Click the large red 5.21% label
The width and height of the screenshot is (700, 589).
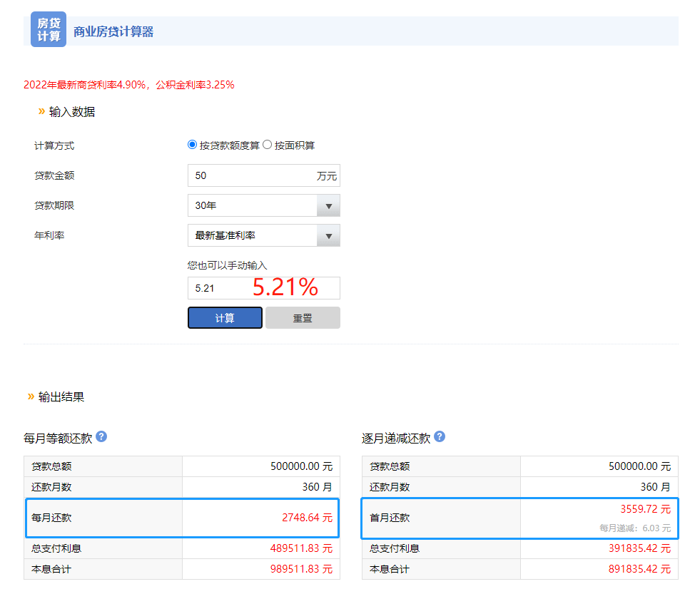point(285,287)
